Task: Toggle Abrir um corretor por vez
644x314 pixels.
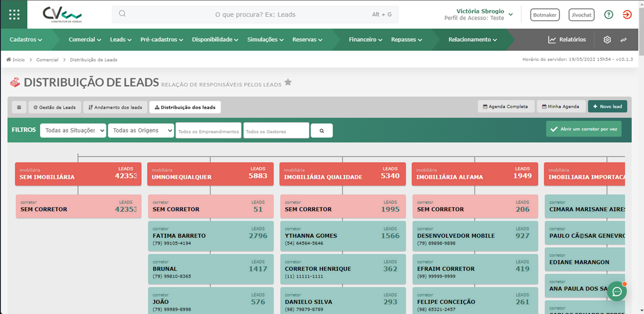Action: pyautogui.click(x=584, y=129)
